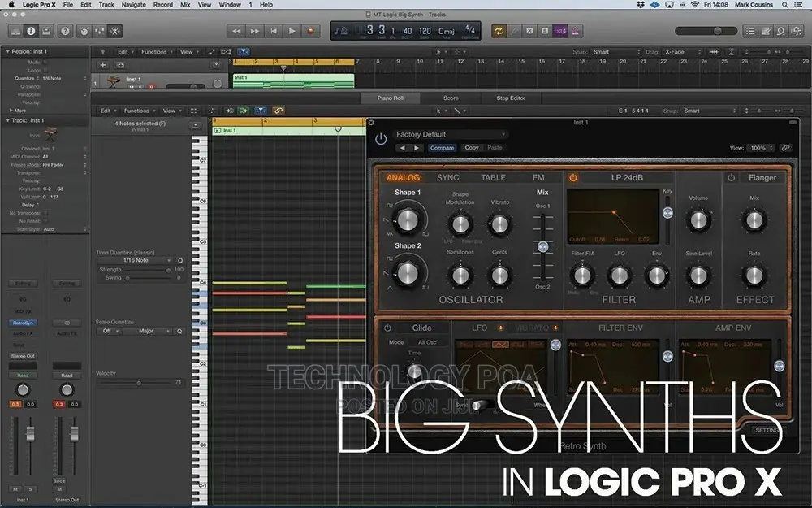The width and height of the screenshot is (812, 508).
Task: Open Scale Quantize Major dropdown
Action: pyautogui.click(x=149, y=332)
